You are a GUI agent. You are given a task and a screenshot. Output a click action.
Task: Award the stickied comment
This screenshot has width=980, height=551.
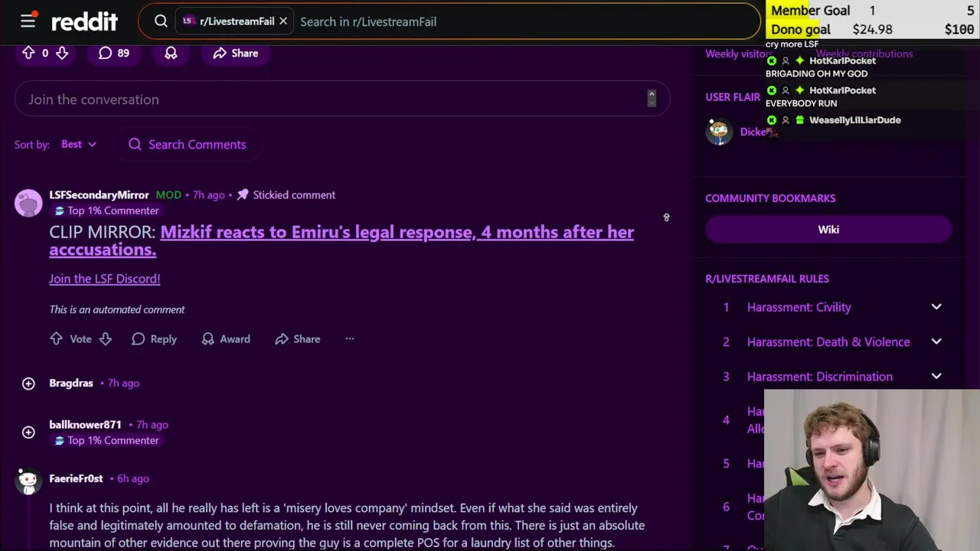[226, 339]
